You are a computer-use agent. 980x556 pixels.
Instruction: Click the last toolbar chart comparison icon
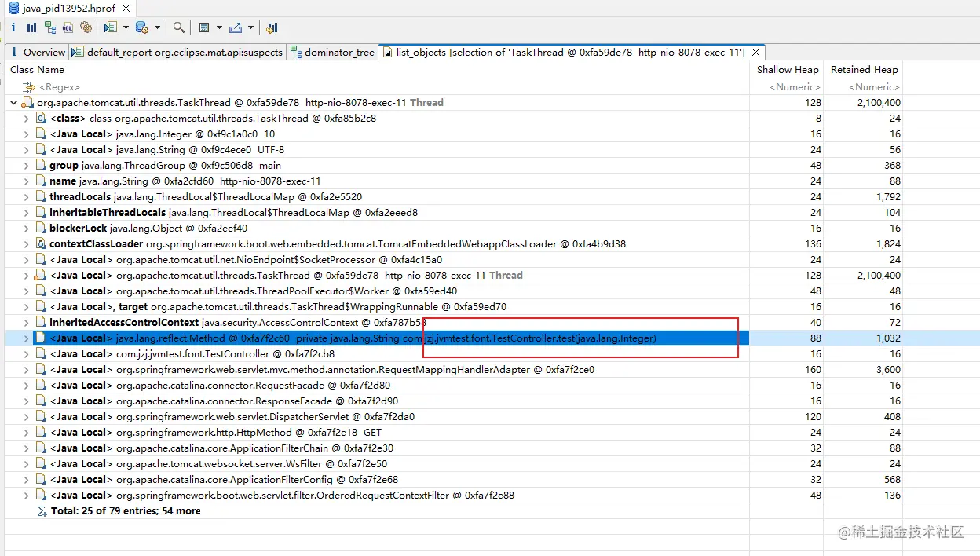tap(272, 27)
